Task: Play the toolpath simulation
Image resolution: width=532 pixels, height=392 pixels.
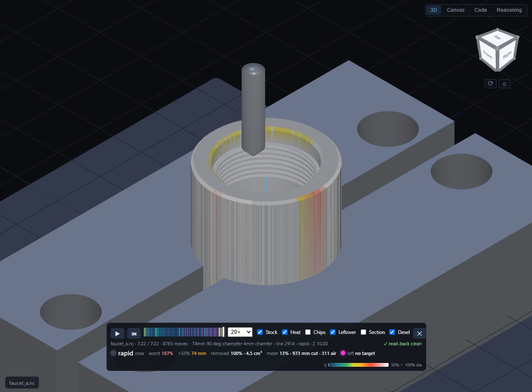Action: [117, 334]
